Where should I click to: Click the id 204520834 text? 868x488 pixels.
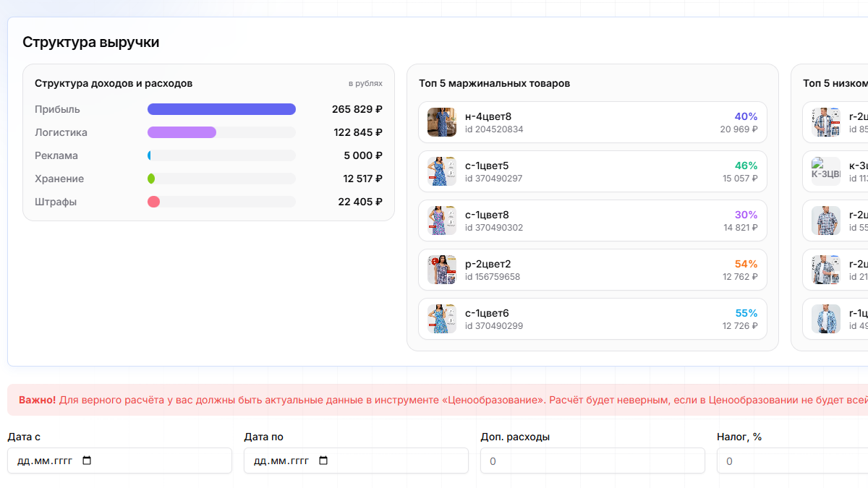coord(494,129)
